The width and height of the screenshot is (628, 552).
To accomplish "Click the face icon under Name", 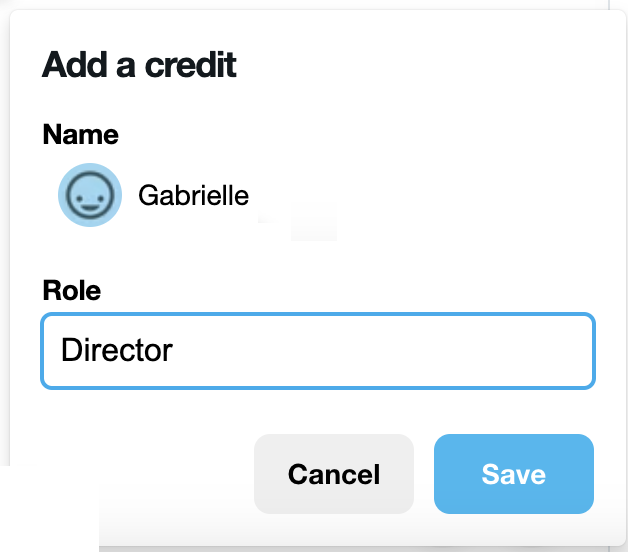I will coord(90,195).
